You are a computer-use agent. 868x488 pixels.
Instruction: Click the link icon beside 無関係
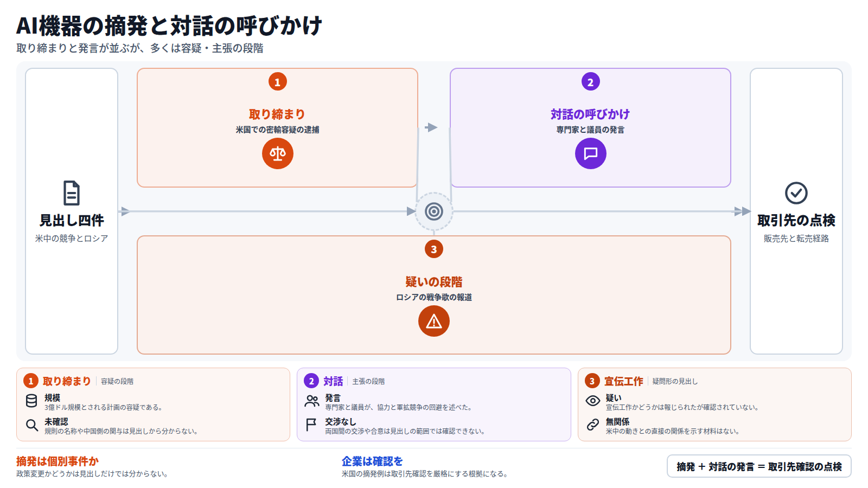pos(592,425)
